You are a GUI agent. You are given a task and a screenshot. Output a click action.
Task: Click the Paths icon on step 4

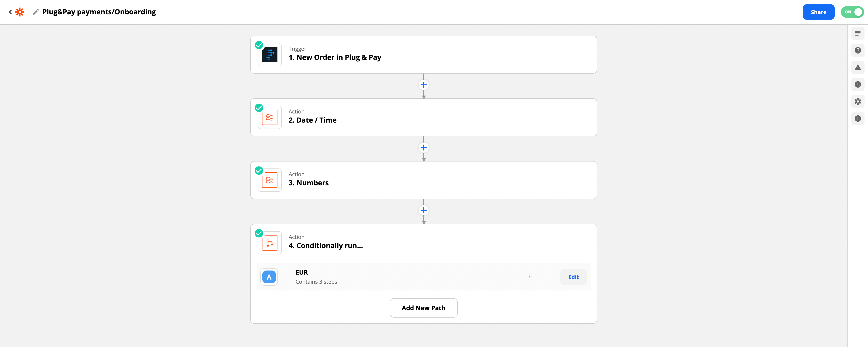click(270, 243)
